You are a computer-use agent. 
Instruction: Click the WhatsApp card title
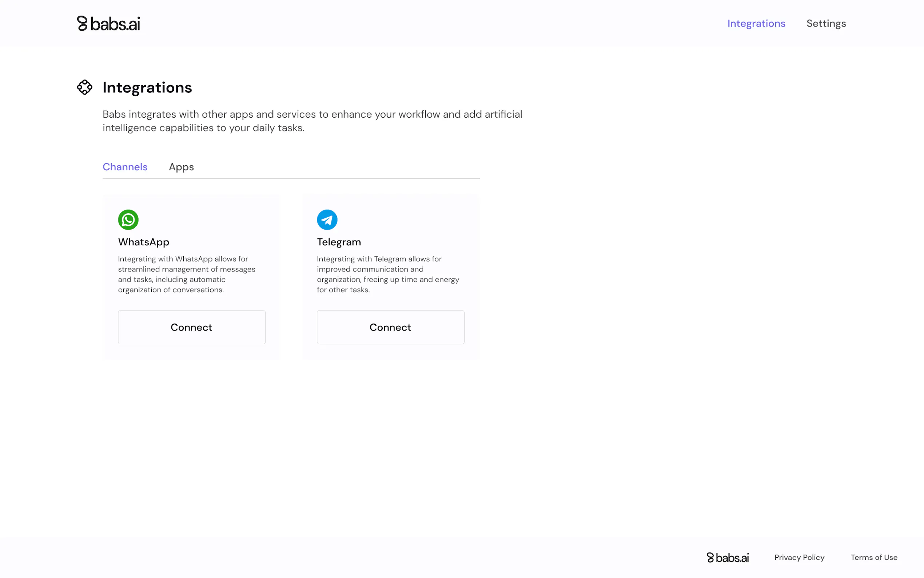tap(144, 242)
